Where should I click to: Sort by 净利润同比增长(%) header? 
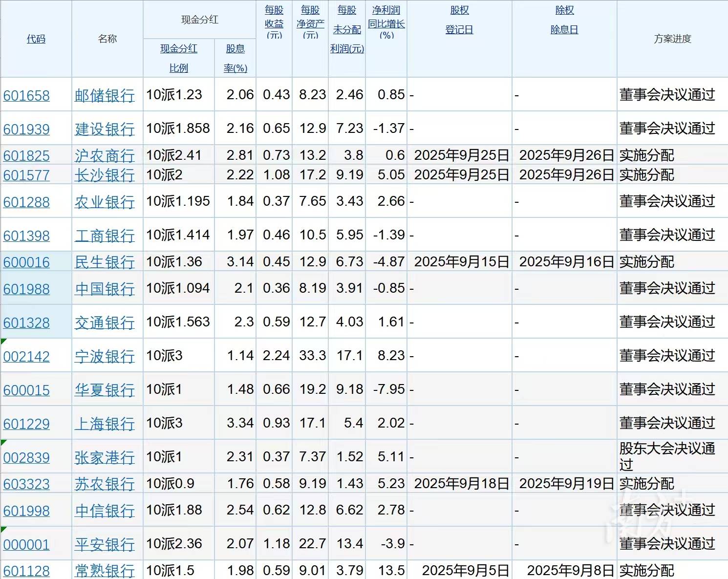pos(386,22)
